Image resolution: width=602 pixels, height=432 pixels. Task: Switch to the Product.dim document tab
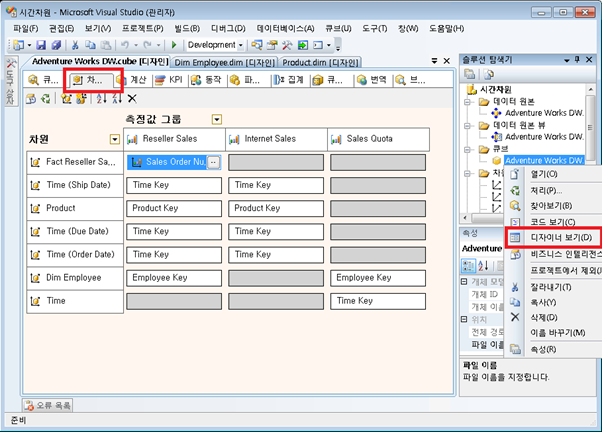pos(321,62)
